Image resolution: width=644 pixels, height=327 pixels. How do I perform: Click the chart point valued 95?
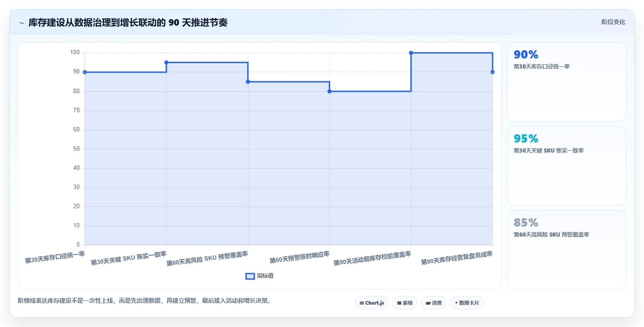[166, 63]
